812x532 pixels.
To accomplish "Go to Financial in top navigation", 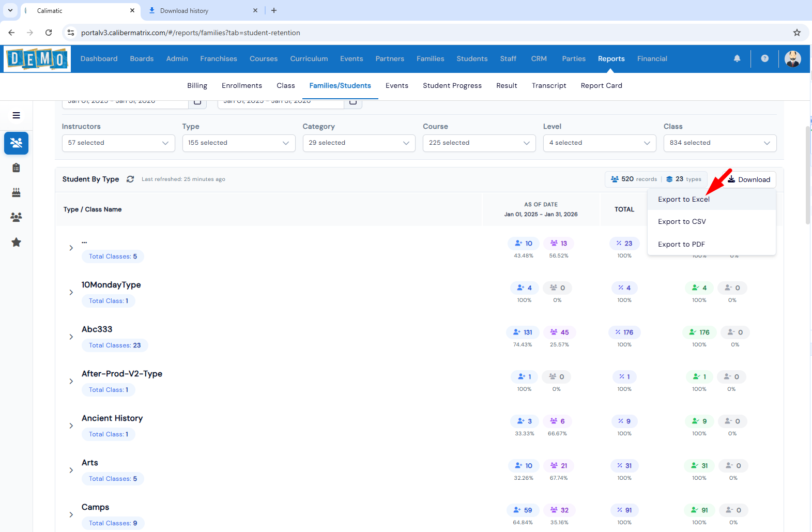I will pyautogui.click(x=652, y=58).
